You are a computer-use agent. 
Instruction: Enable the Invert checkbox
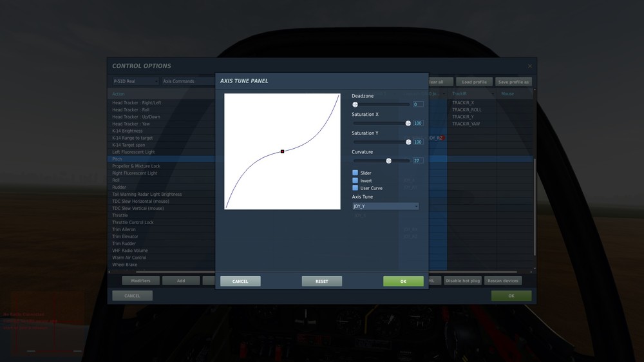(x=355, y=180)
